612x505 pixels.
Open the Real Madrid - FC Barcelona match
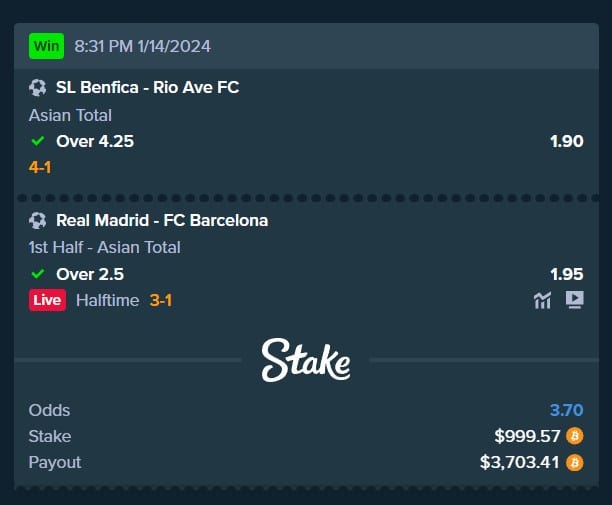(x=162, y=220)
